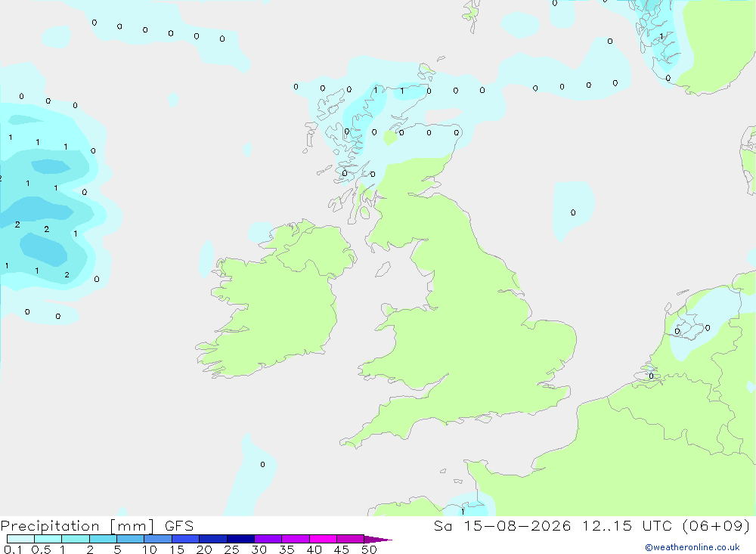
Task: Click the above-50 arrow tip of legend
Action: coord(377,540)
